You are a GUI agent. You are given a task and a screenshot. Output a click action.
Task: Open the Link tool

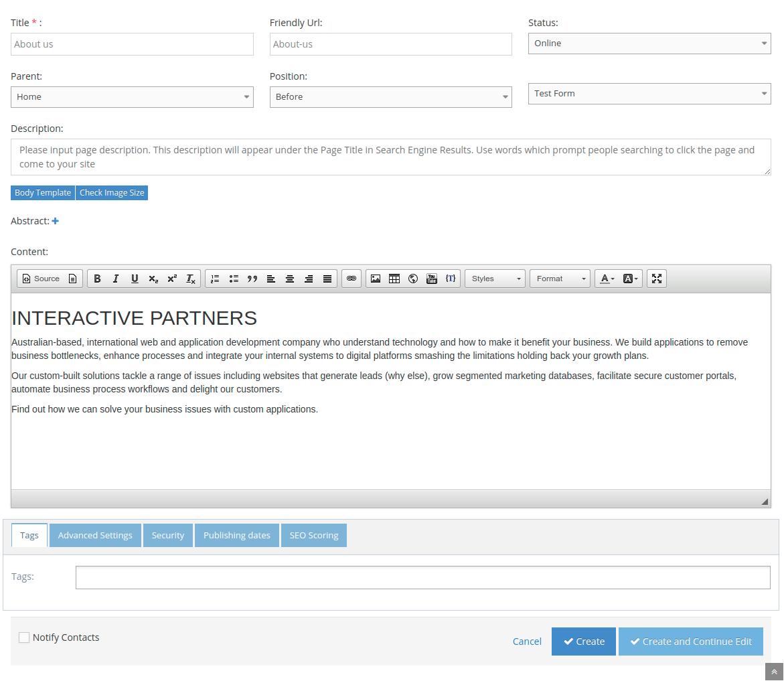tap(351, 279)
